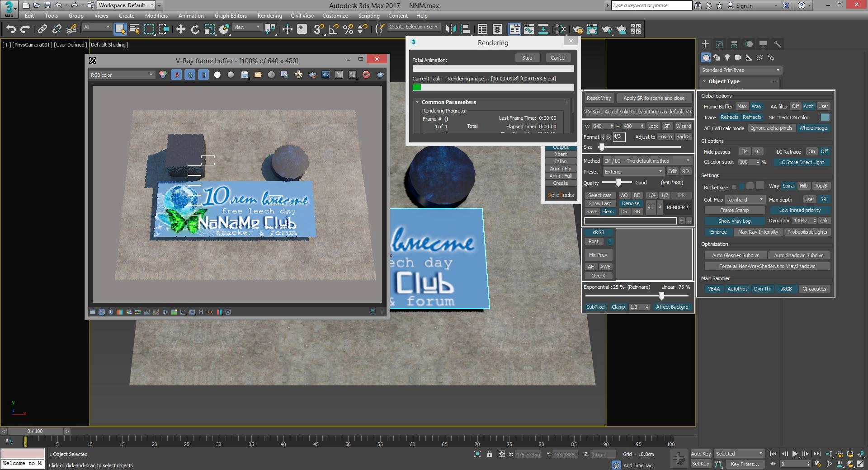Select the Rotate tool in main toolbar
This screenshot has height=470, width=868.
pos(195,29)
